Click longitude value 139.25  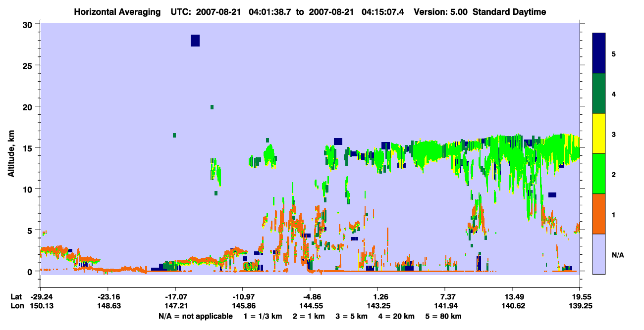[580, 306]
